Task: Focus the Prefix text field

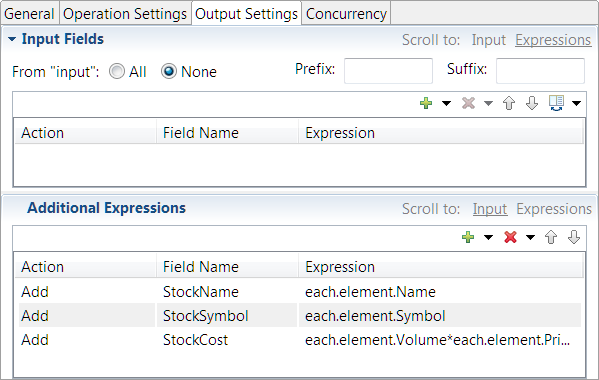Action: pos(388,71)
